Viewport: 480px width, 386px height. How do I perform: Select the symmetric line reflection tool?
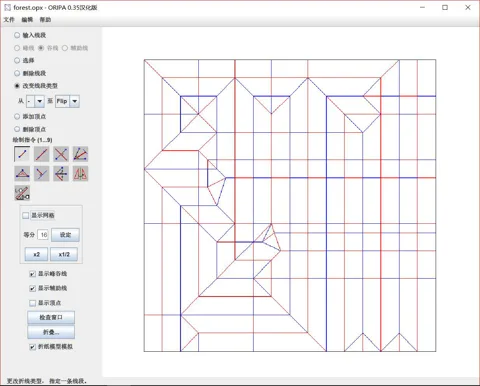coord(61,174)
